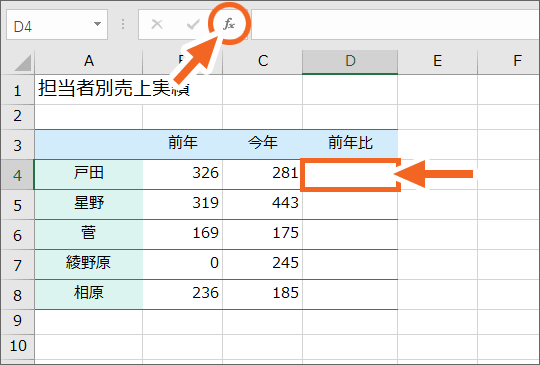The height and width of the screenshot is (365, 540).
Task: Select row 10 header
Action: click(x=17, y=346)
